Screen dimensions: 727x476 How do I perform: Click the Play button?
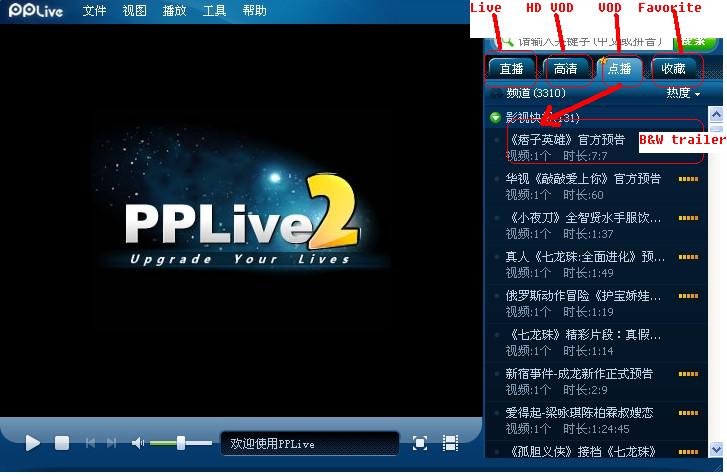[x=32, y=443]
